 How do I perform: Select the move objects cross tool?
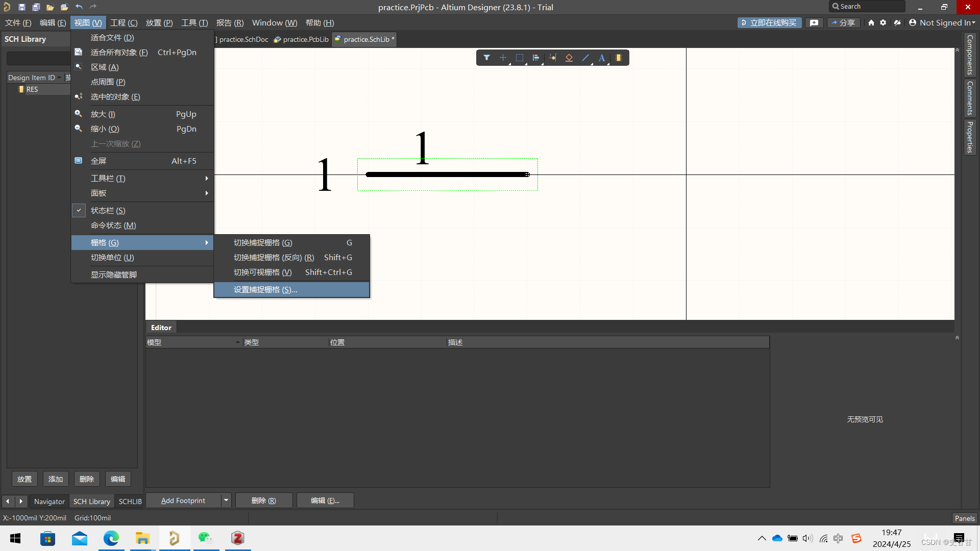[x=503, y=58]
